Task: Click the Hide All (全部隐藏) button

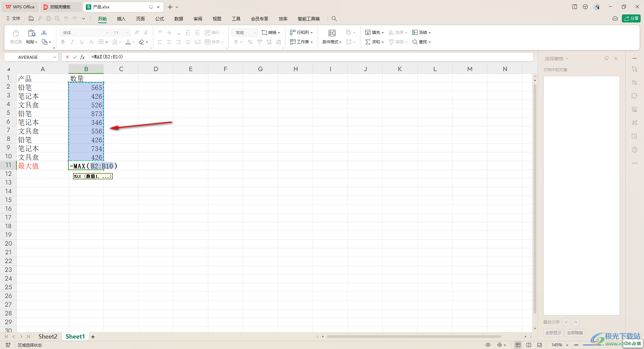Action: pyautogui.click(x=575, y=333)
